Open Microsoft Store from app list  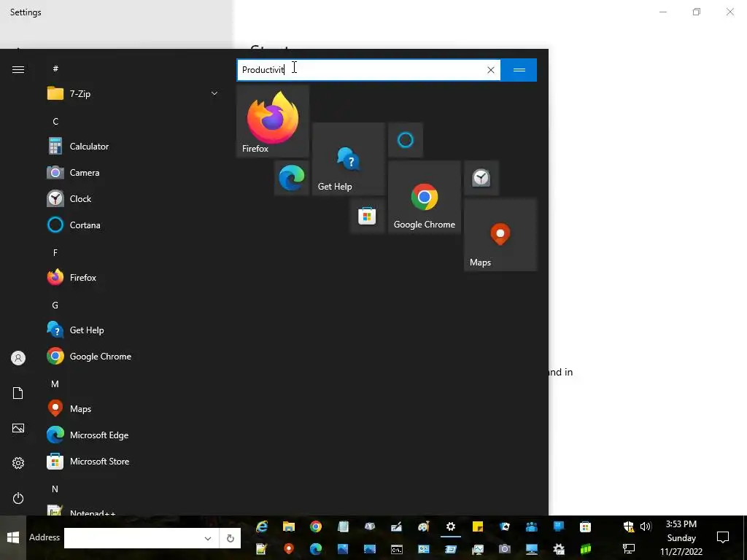coord(133,461)
